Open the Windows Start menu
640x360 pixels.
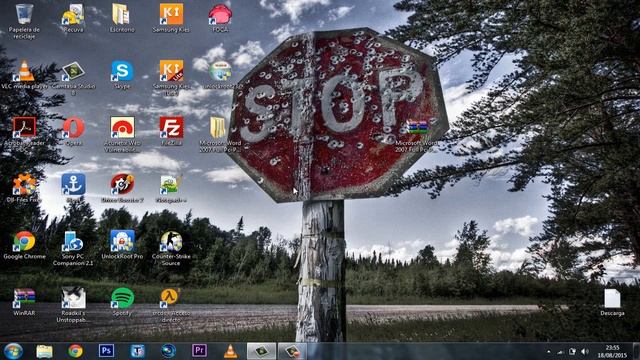point(13,351)
